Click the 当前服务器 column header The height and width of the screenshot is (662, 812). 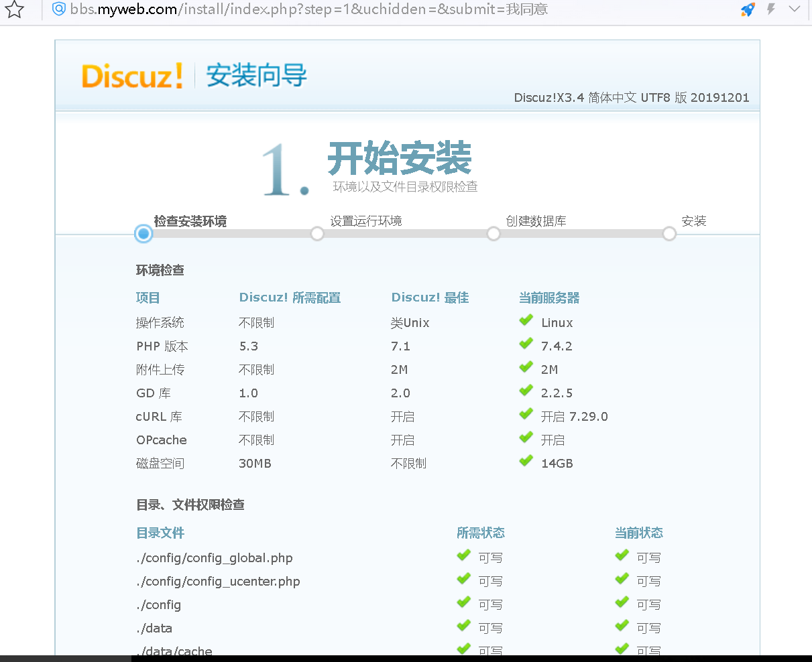tap(549, 297)
